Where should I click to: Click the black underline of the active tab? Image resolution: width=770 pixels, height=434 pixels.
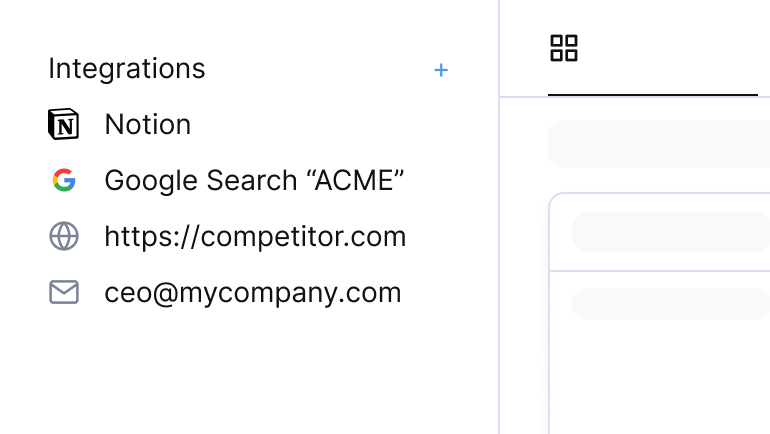pyautogui.click(x=652, y=95)
